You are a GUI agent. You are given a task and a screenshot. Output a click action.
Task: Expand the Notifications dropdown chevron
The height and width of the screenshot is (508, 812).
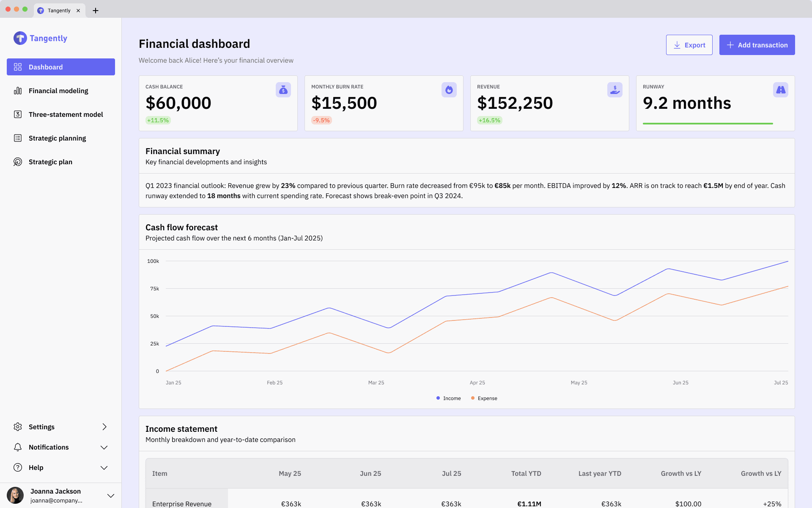104,447
